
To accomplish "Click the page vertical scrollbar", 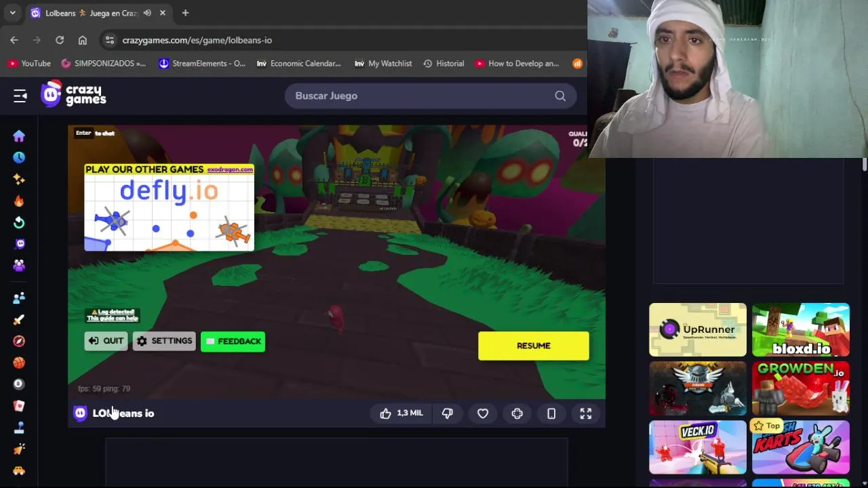I will (864, 165).
